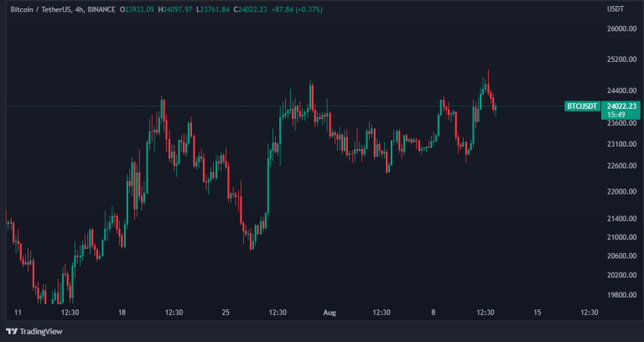The height and width of the screenshot is (342, 644).
Task: Click the date label 25 on time axis
Action: (x=226, y=313)
